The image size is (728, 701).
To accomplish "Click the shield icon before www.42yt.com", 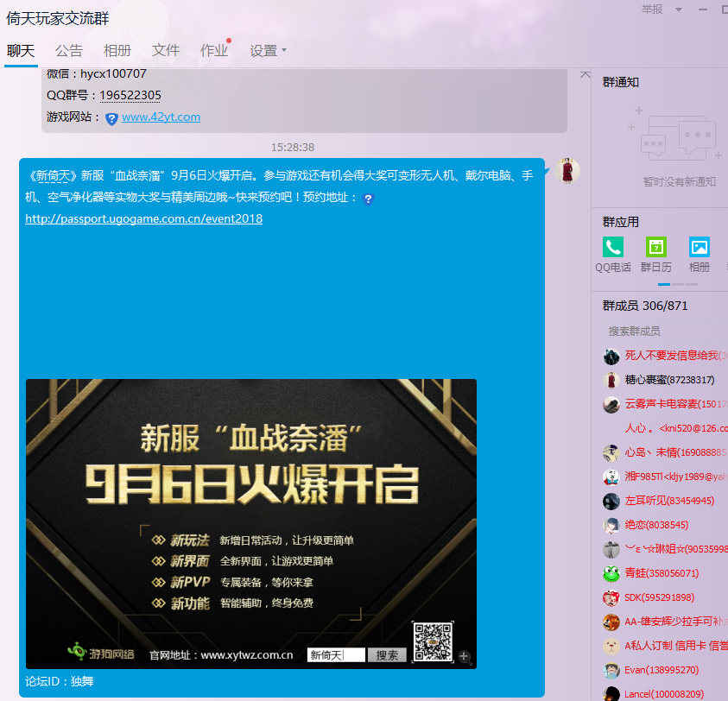I will click(111, 119).
